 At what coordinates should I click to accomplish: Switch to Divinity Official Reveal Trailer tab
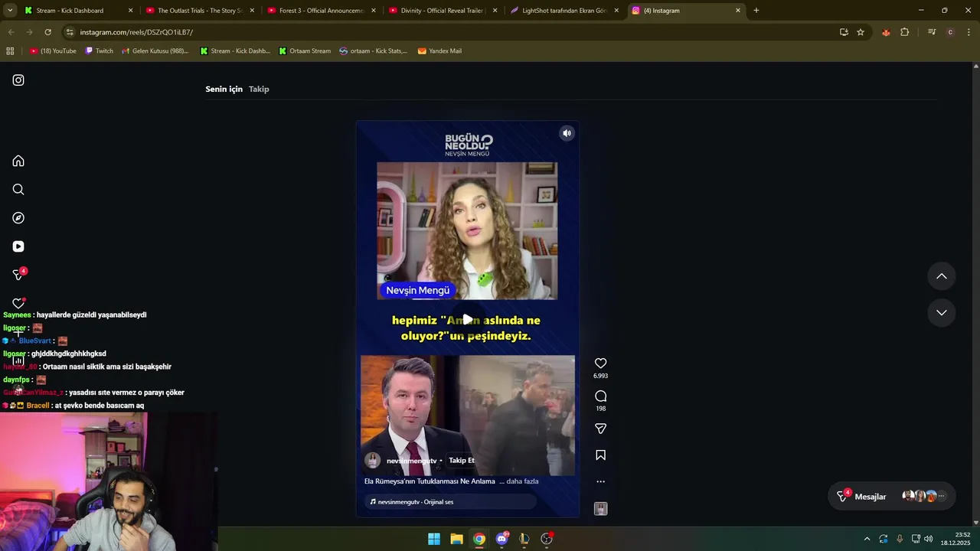click(x=443, y=11)
